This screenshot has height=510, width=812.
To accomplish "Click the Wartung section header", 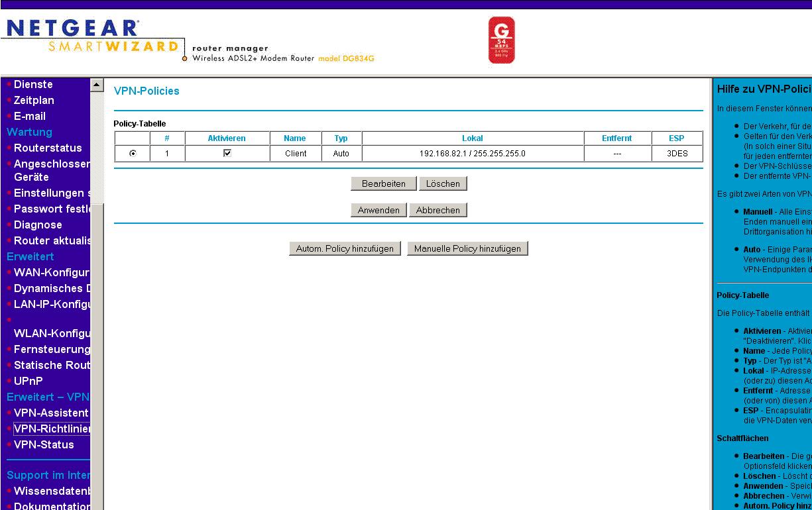I will click(x=29, y=132).
